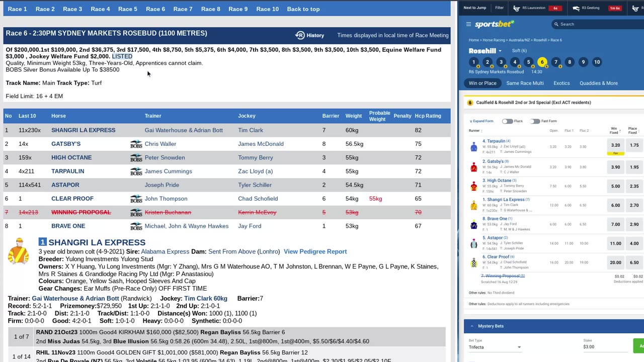The image size is (644, 362).
Task: Open HIGH OCTANE horse link
Action: coord(71,157)
